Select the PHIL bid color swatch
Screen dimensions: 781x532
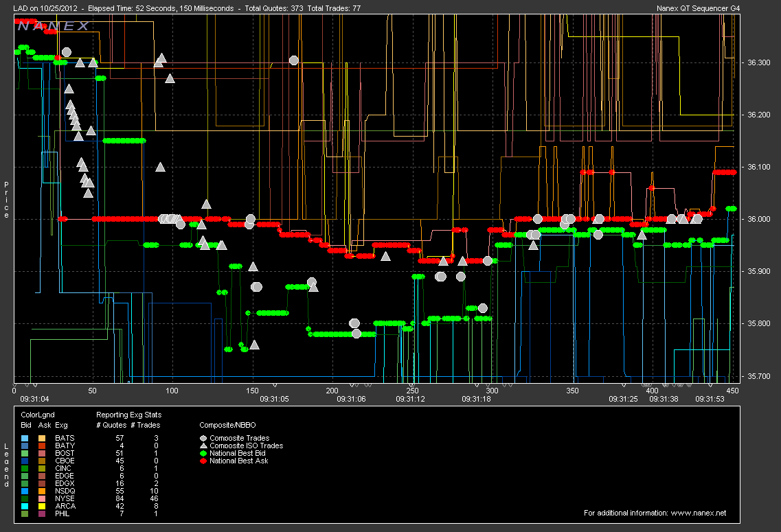tap(25, 513)
